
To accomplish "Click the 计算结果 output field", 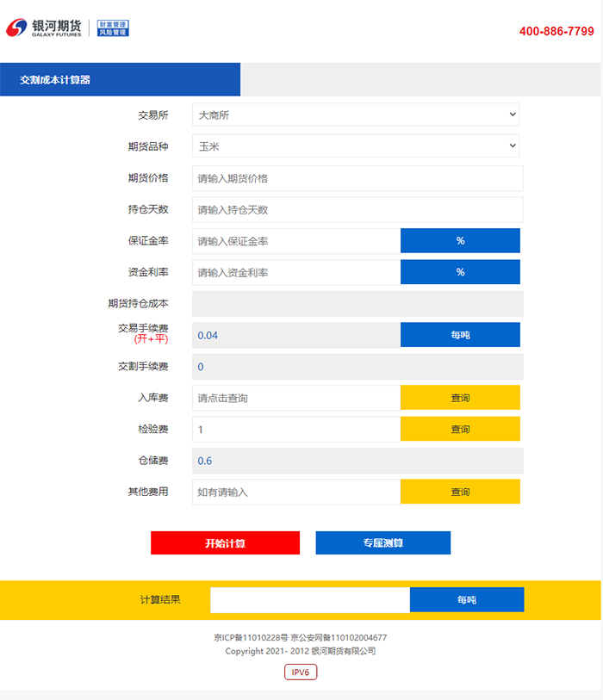I will click(x=309, y=599).
